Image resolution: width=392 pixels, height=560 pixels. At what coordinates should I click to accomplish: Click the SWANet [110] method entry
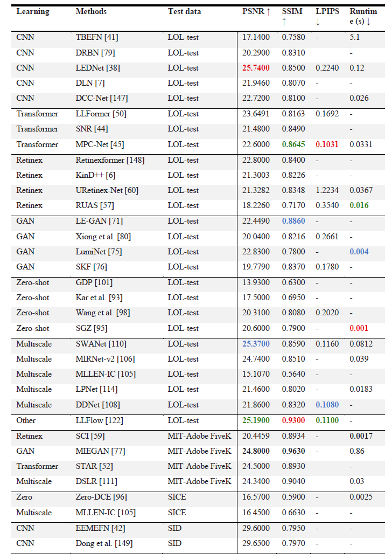[x=101, y=343]
